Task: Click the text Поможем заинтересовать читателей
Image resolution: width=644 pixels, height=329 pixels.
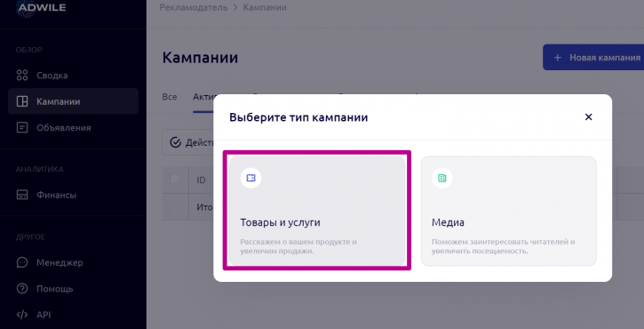Action: pos(503,242)
